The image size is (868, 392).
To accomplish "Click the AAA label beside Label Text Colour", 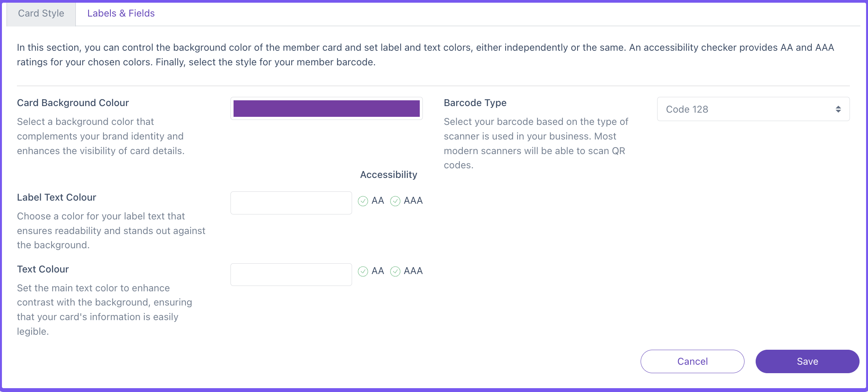I will (x=413, y=201).
